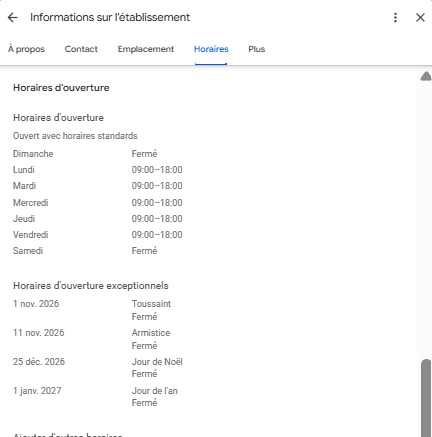Click Mercredi hours 09:00–18:00
This screenshot has height=437, width=432.
pyautogui.click(x=157, y=203)
